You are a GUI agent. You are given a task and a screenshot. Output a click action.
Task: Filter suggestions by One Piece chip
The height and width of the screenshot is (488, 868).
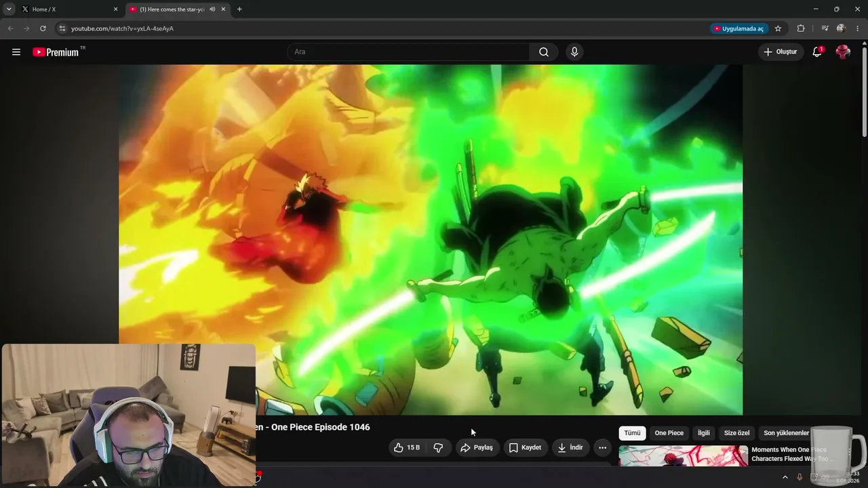(x=669, y=433)
